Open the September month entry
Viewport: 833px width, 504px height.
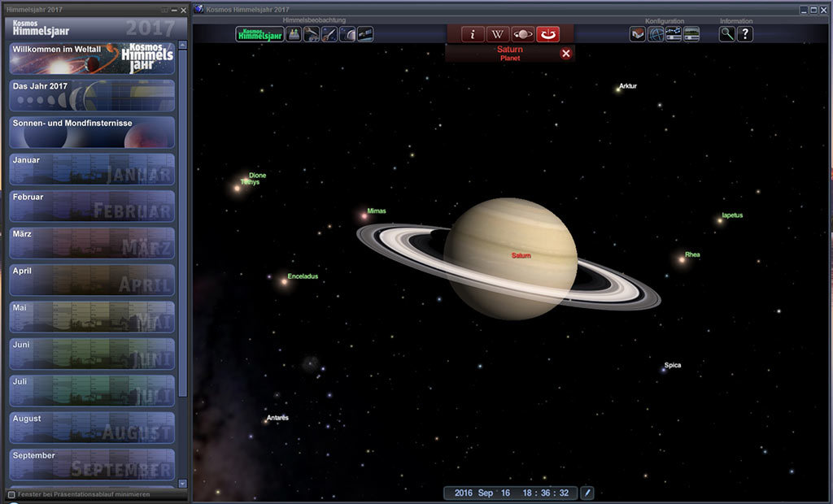[x=92, y=465]
